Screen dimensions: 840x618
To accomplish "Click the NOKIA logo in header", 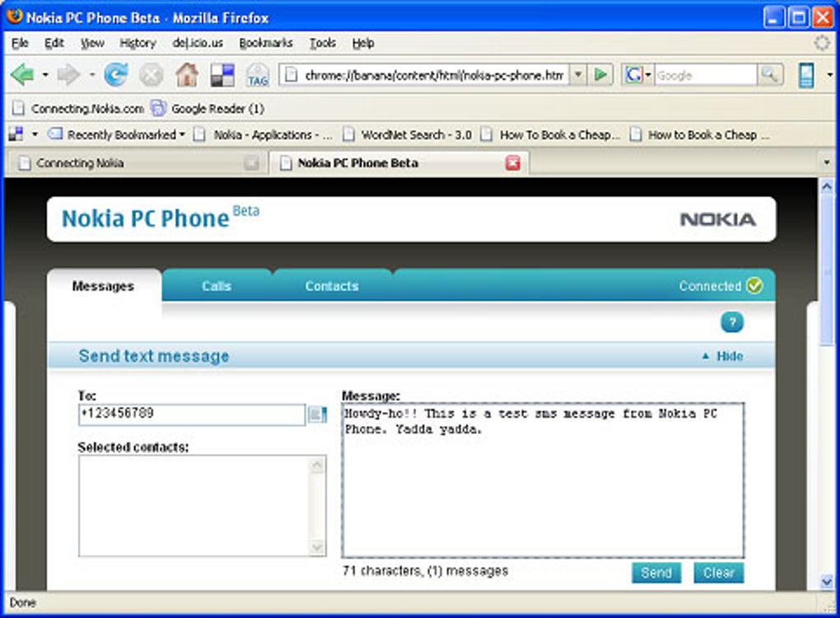I will click(718, 219).
